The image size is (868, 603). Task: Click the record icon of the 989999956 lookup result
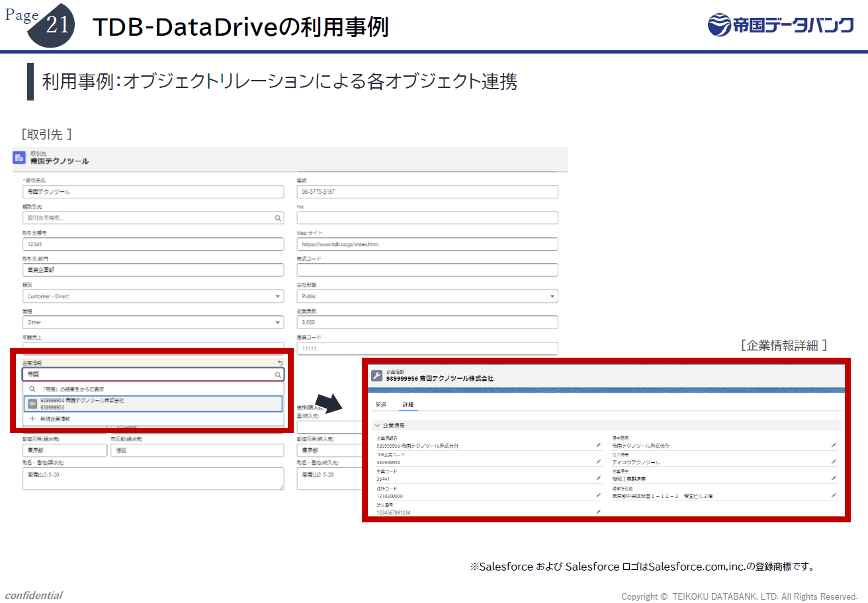pyautogui.click(x=32, y=404)
